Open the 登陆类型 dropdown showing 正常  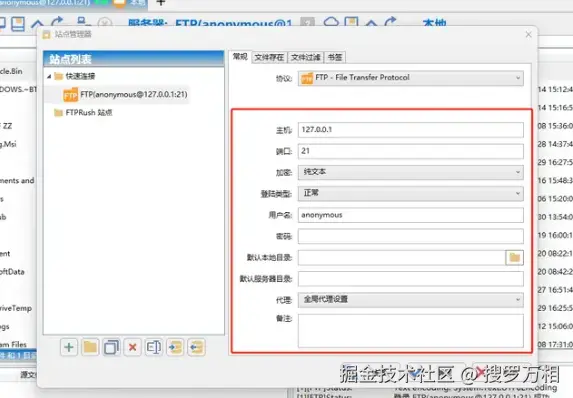[x=410, y=193]
